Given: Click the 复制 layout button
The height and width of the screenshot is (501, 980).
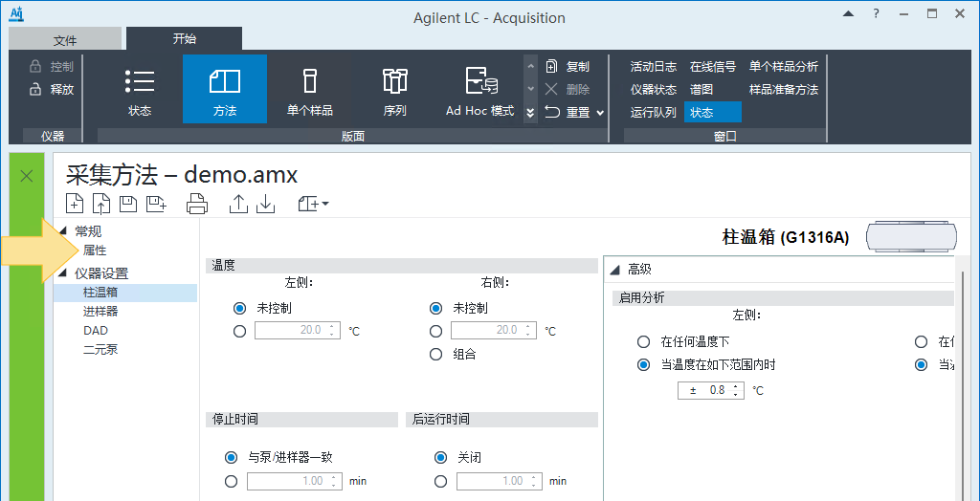Looking at the screenshot, I should click(x=567, y=66).
